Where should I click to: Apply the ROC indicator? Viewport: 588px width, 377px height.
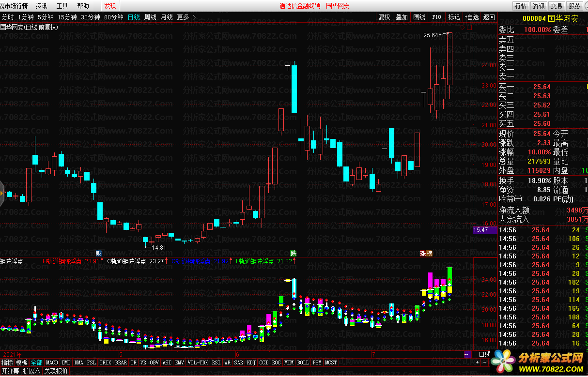point(277,362)
